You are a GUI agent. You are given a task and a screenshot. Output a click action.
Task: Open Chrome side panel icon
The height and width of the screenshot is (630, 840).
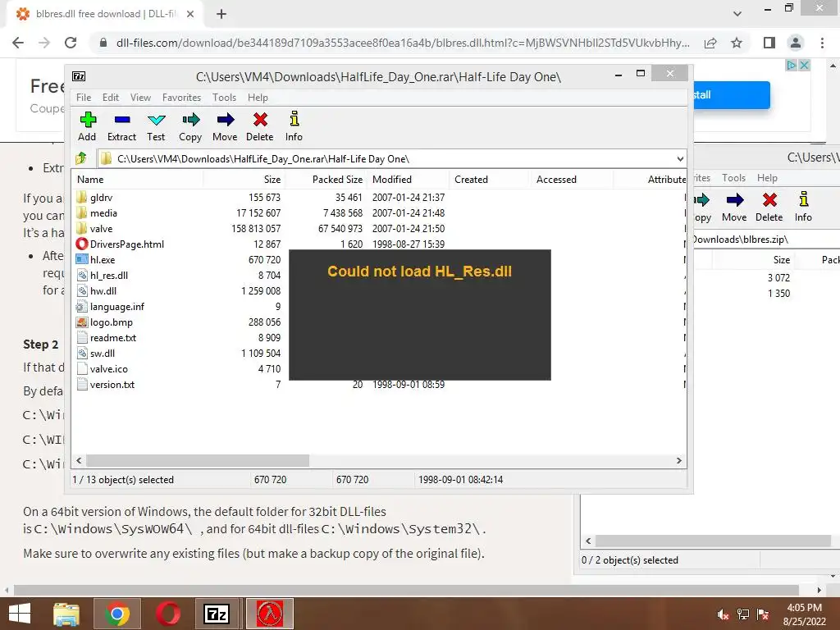[769, 43]
